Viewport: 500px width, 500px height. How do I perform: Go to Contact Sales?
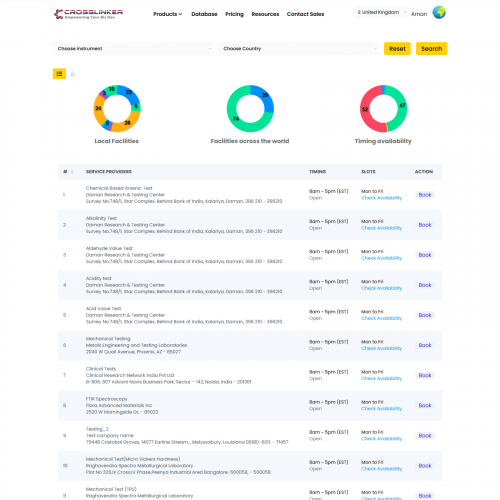pos(305,14)
